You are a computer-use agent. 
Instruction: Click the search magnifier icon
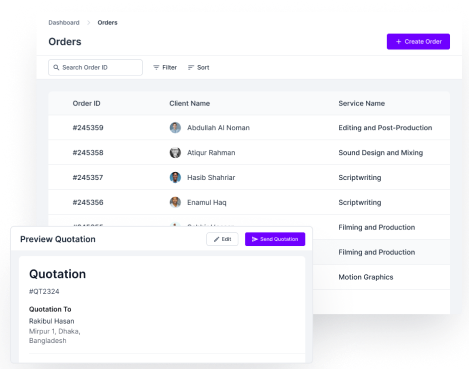click(x=56, y=67)
